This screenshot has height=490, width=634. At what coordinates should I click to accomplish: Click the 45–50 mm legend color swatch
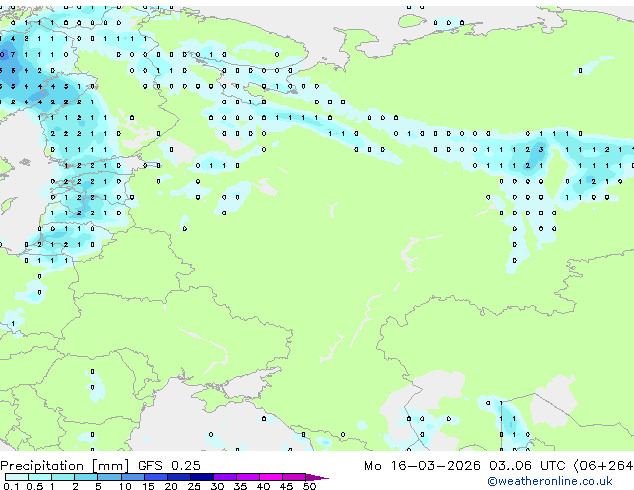[294, 477]
